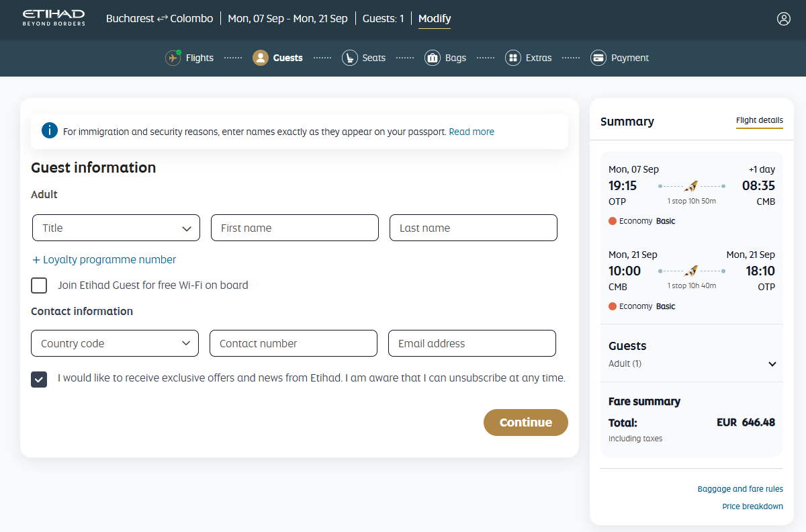The height and width of the screenshot is (532, 806).
Task: Click the Flights step airplane icon
Action: (173, 58)
